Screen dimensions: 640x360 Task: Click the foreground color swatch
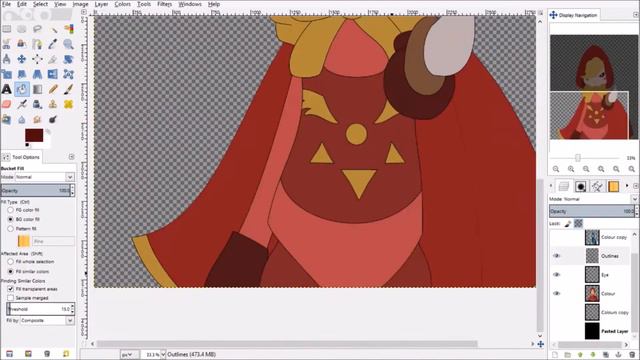click(34, 136)
